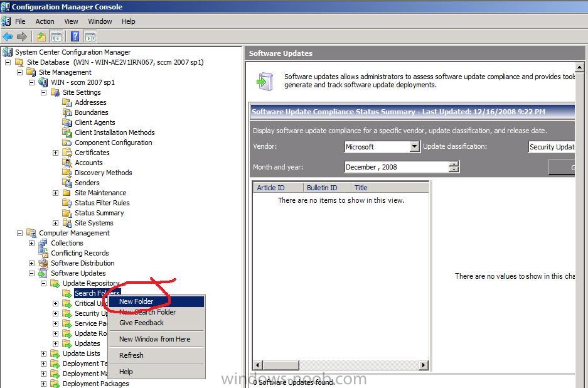Select the Discovery Methods icon

[x=67, y=173]
